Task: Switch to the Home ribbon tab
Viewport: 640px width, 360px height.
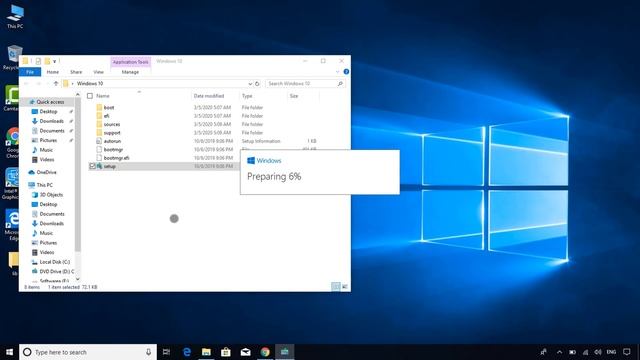Action: click(53, 72)
